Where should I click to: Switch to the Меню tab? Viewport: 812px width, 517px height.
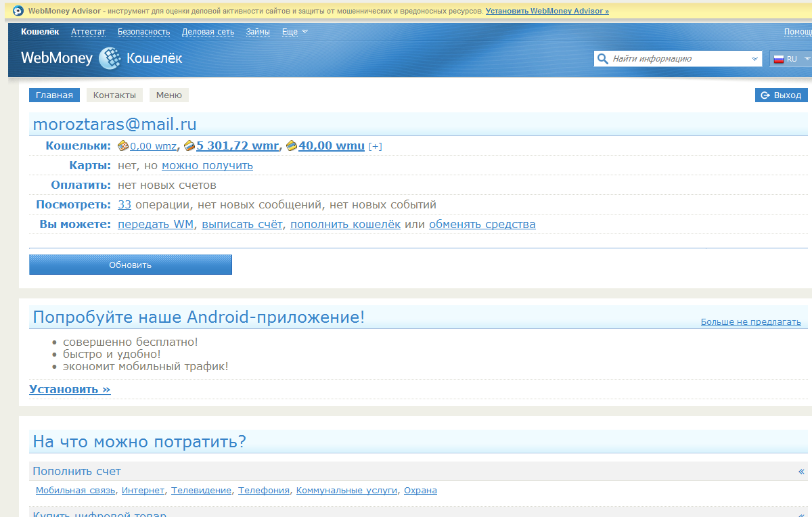(x=168, y=95)
